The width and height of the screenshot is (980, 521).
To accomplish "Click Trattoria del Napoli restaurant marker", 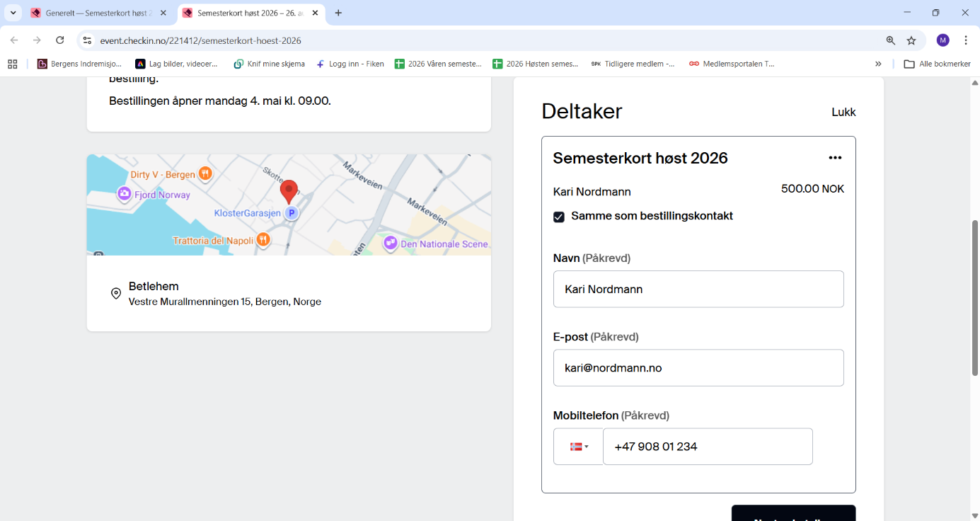I will pyautogui.click(x=263, y=241).
